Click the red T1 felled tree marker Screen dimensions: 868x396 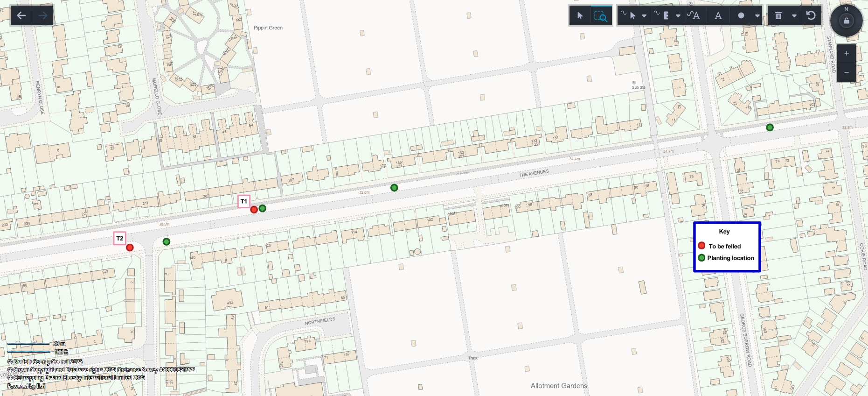click(254, 210)
